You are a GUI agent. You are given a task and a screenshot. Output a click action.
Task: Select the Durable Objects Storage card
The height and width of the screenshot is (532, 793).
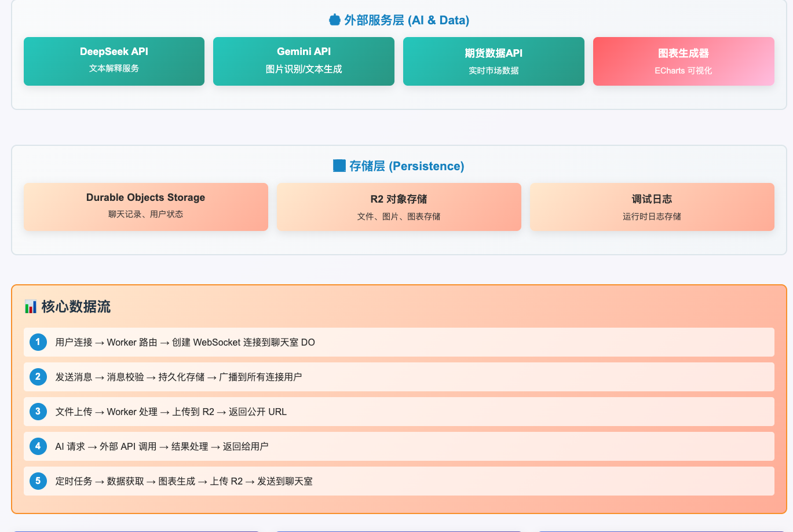coord(146,207)
